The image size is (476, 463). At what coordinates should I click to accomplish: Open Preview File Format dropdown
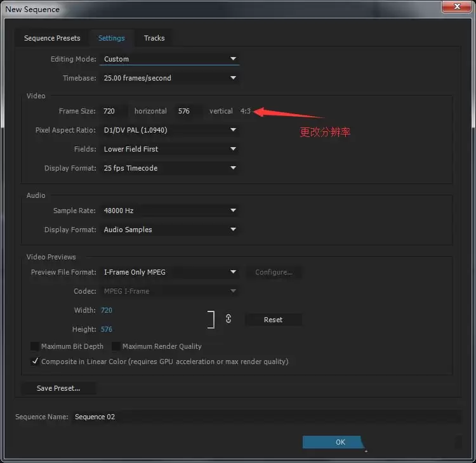click(x=169, y=272)
